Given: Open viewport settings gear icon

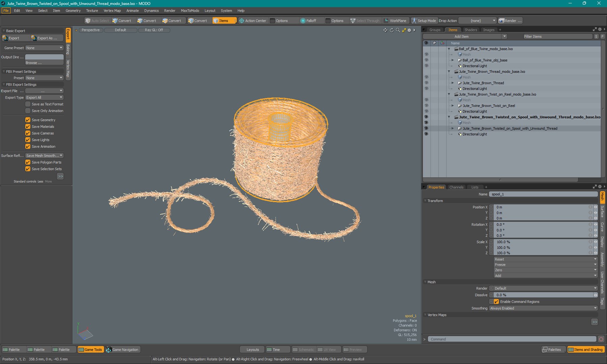Looking at the screenshot, I should click(x=409, y=30).
